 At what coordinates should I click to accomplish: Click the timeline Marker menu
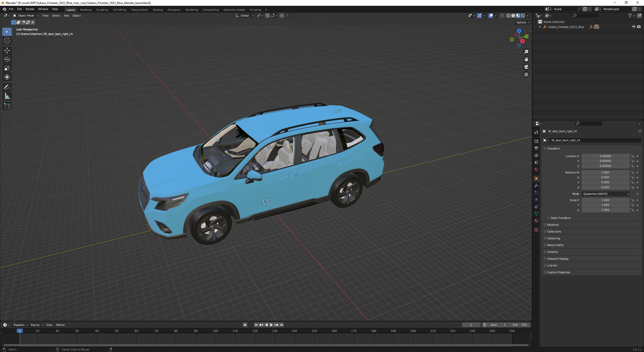60,325
